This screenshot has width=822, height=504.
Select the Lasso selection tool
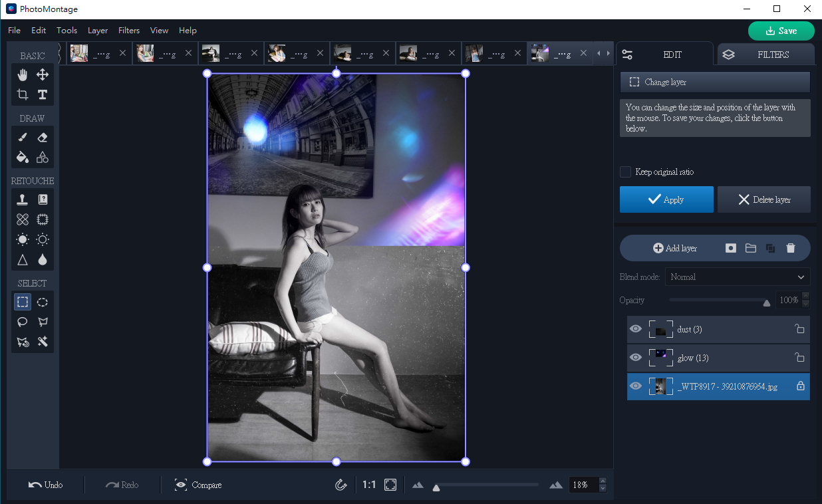point(23,322)
